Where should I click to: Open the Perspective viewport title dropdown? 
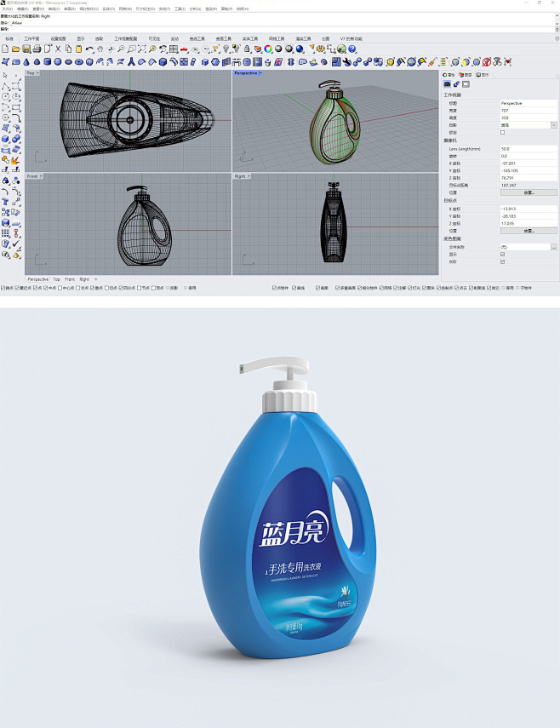pos(248,73)
